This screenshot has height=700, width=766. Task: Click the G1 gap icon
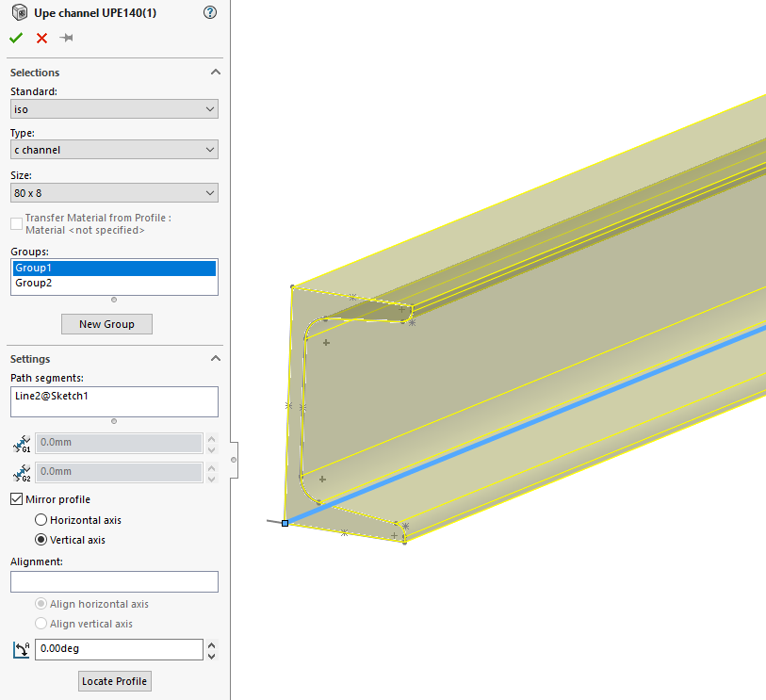pyautogui.click(x=22, y=444)
